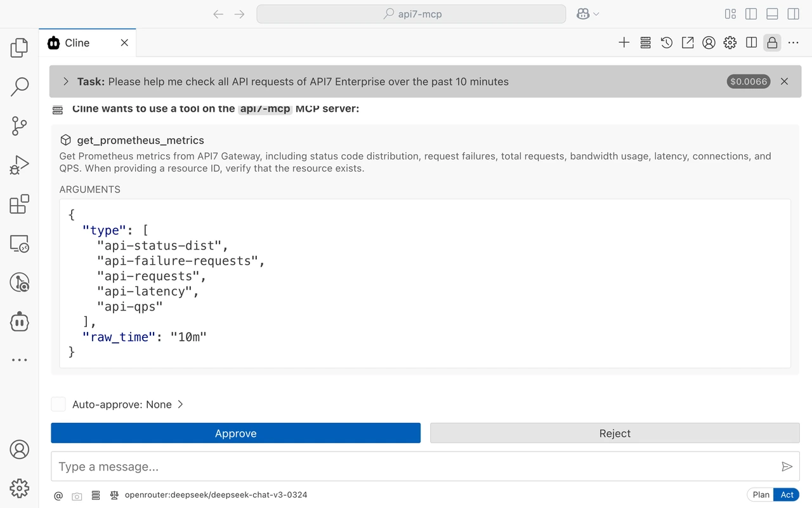Click the $0.0066 cost badge
812x508 pixels.
click(749, 81)
